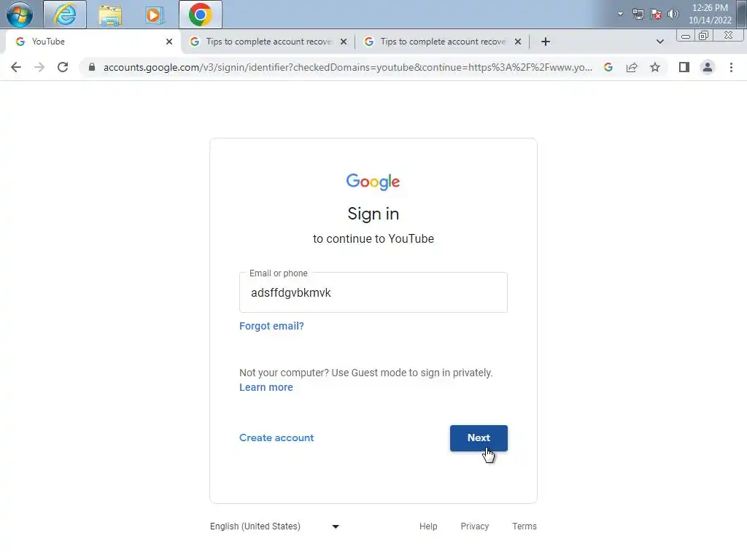The image size is (747, 560).
Task: Focus the accounts.google.com address bar
Action: tap(348, 67)
